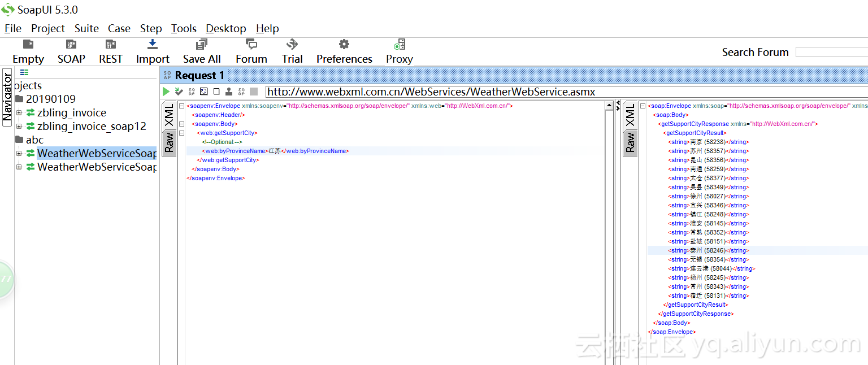
Task: Click the splitter arrows between request and response
Action: [618, 106]
